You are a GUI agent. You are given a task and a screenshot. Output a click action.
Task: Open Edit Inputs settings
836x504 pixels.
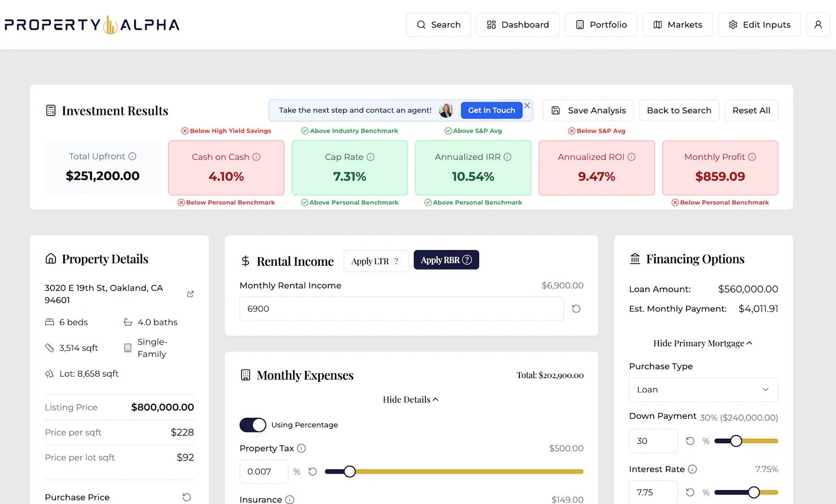coord(759,25)
